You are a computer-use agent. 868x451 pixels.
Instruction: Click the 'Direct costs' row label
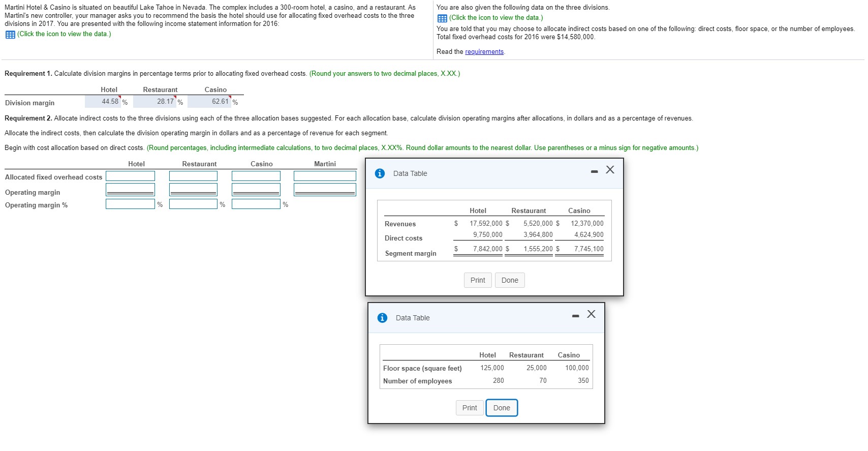coord(404,238)
